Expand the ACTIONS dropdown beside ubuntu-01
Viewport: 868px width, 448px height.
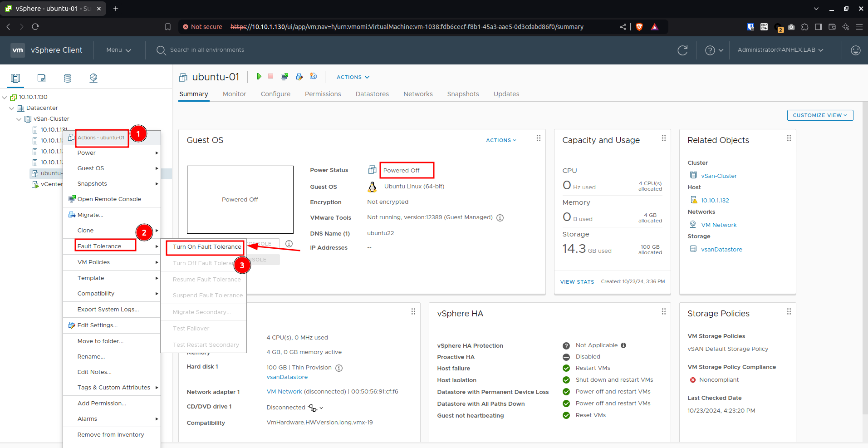pyautogui.click(x=353, y=77)
